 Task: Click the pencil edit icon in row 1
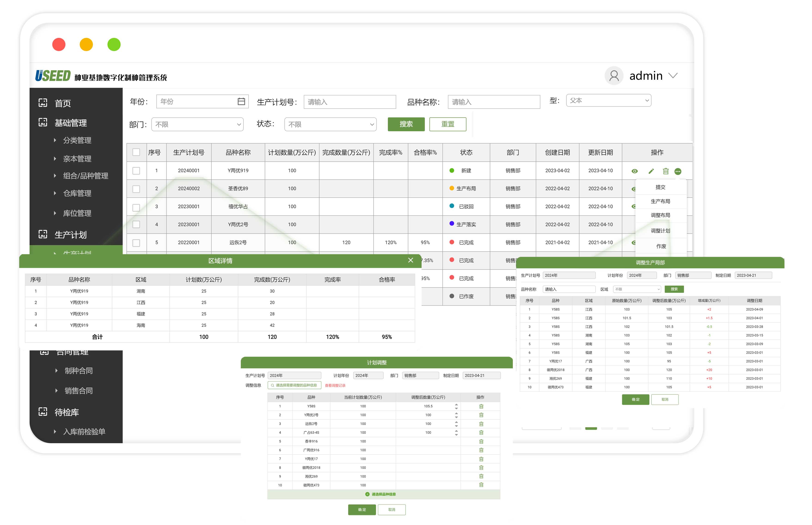tap(651, 171)
